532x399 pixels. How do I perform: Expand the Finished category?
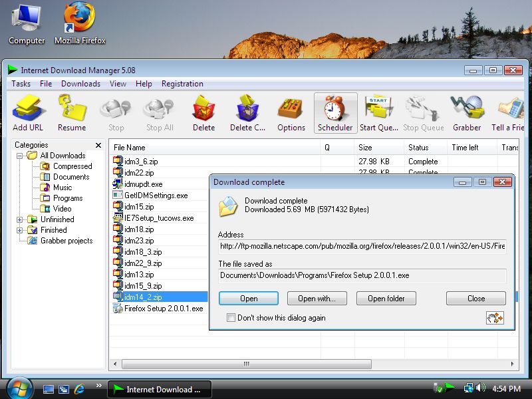click(x=19, y=230)
